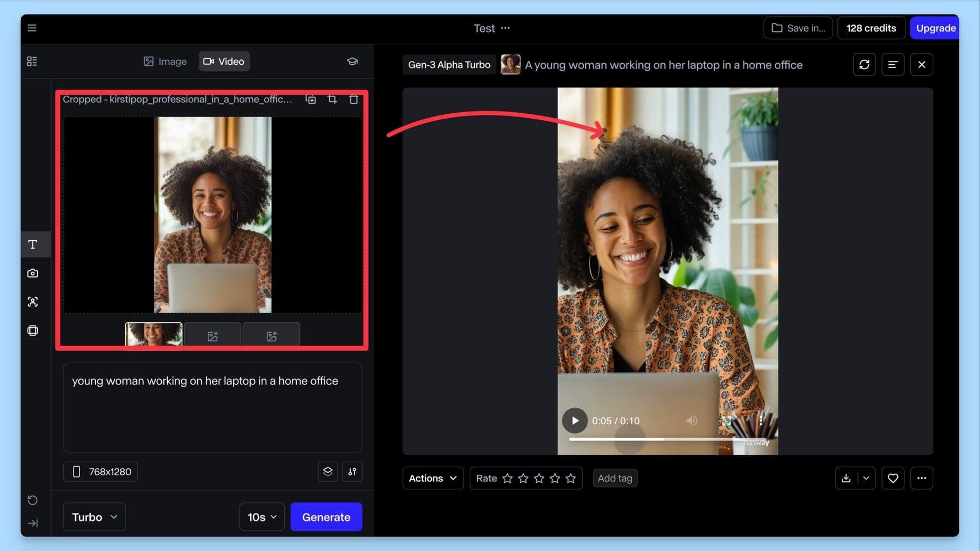Open video player more options dots
980x551 pixels.
point(761,420)
